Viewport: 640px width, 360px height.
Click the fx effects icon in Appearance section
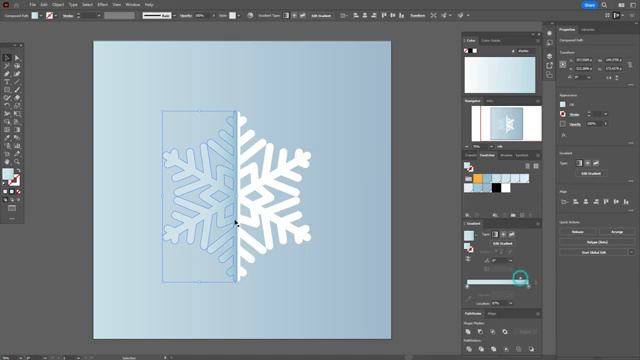(x=563, y=135)
